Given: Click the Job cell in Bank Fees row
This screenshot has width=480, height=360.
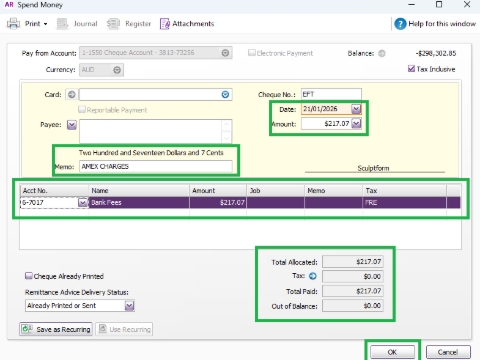Looking at the screenshot, I should point(276,203).
